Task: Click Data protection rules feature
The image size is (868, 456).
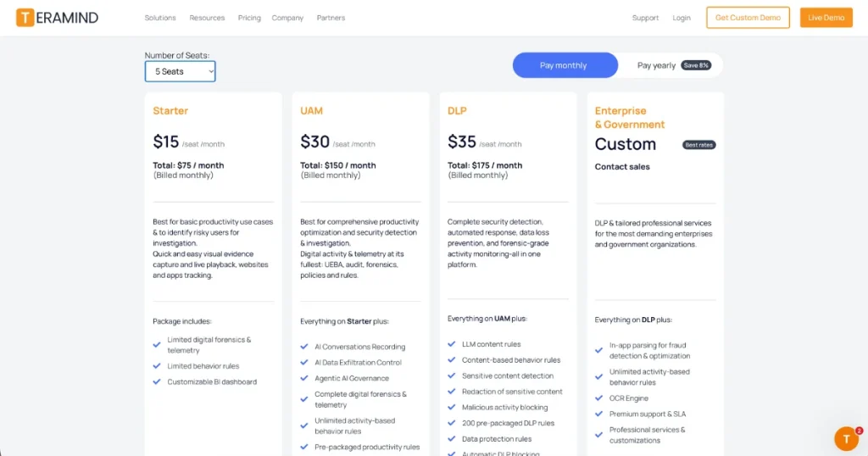Action: tap(497, 439)
